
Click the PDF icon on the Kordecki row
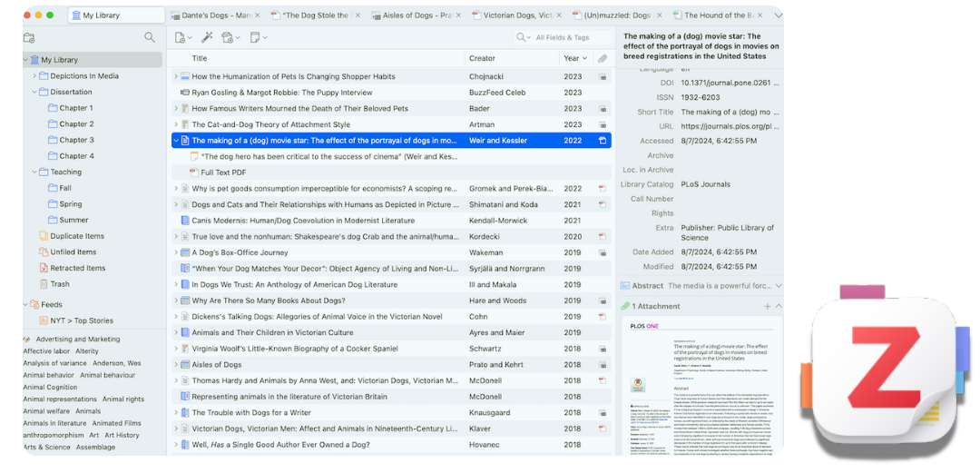tap(602, 236)
